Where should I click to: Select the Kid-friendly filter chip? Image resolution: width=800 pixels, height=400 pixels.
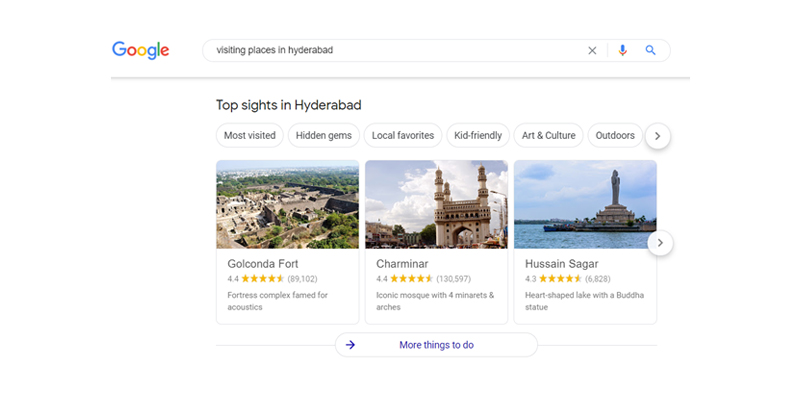478,135
